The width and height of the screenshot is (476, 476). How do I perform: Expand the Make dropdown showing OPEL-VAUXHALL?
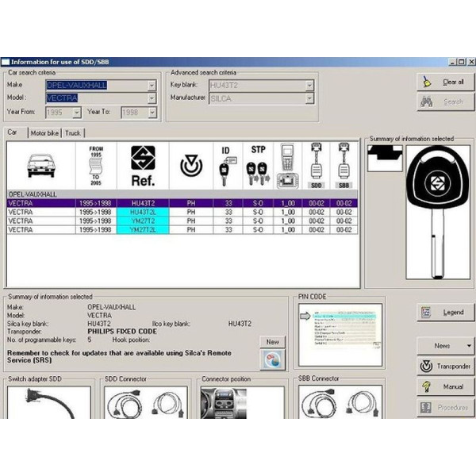[152, 86]
